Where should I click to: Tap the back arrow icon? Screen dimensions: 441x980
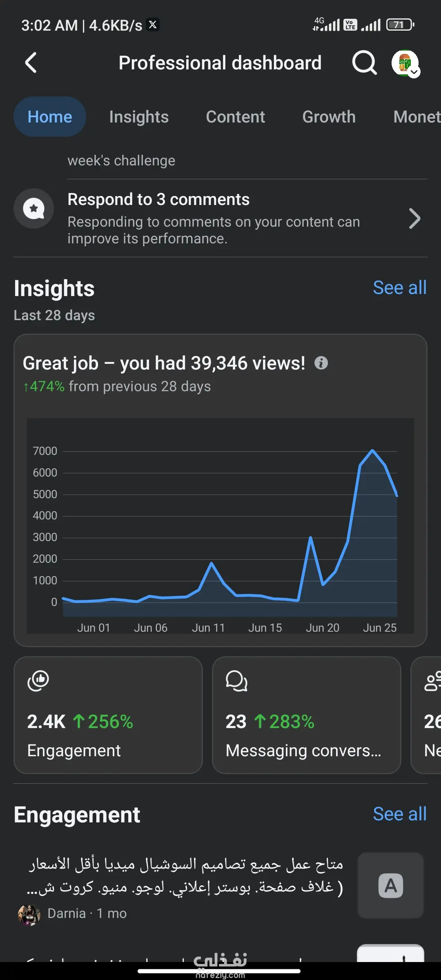(31, 63)
